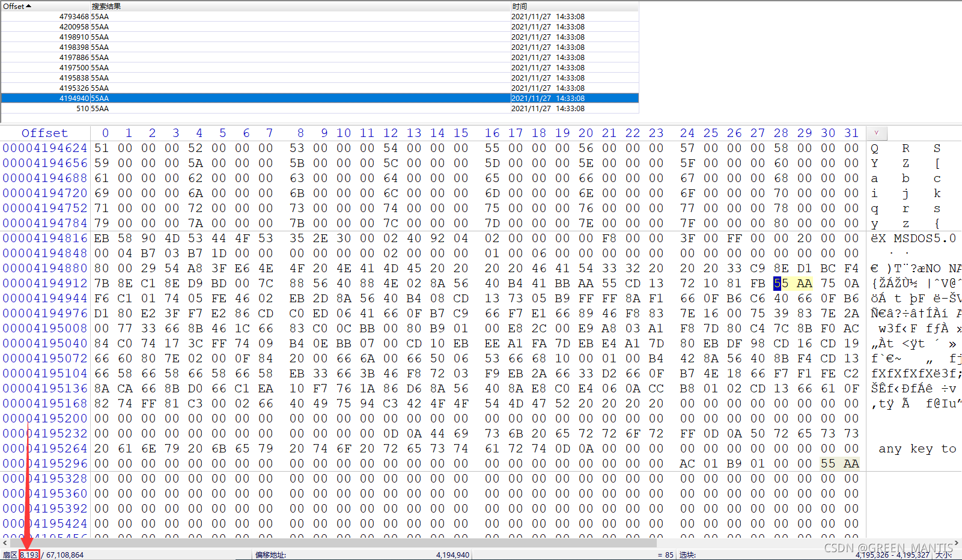Click offset row 00004194752

click(x=45, y=208)
